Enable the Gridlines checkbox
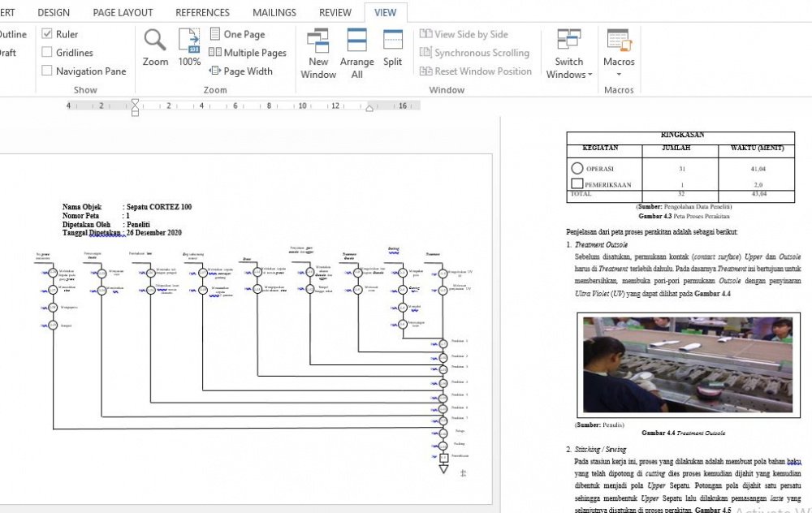 point(47,52)
